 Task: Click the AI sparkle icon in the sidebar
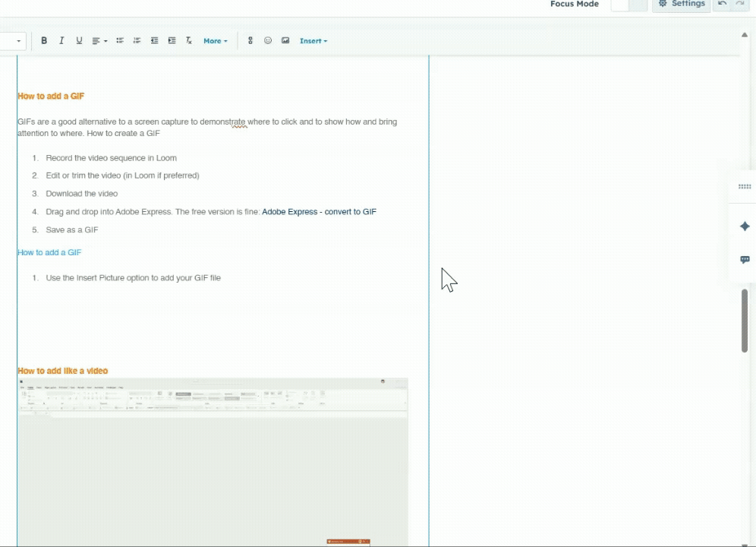pyautogui.click(x=745, y=226)
